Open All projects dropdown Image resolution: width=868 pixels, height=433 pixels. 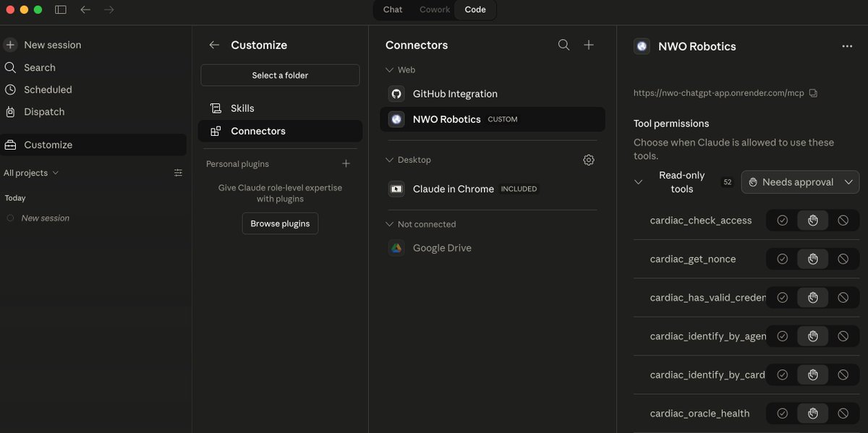coord(31,173)
